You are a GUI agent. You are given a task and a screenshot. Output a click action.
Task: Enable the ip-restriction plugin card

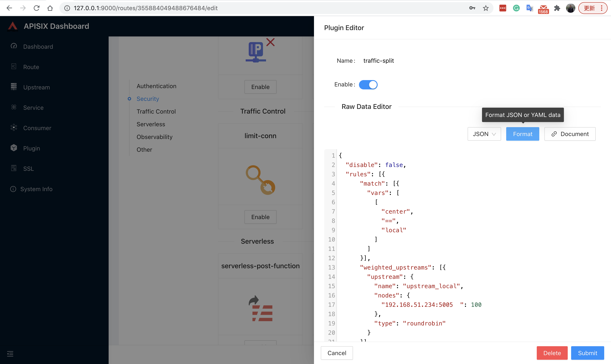pos(260,87)
